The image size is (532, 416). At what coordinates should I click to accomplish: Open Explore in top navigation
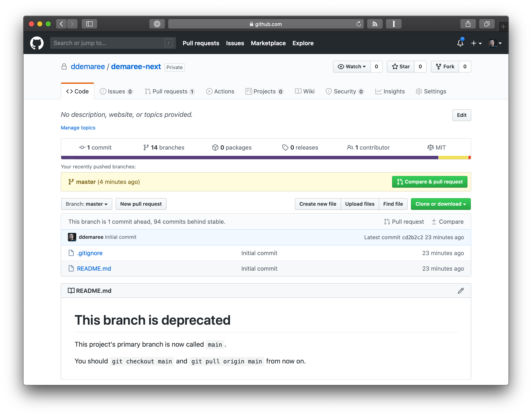[x=303, y=43]
